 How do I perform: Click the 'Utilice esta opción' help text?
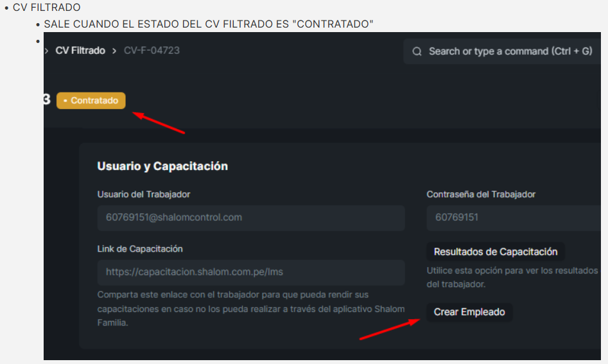tap(512, 277)
